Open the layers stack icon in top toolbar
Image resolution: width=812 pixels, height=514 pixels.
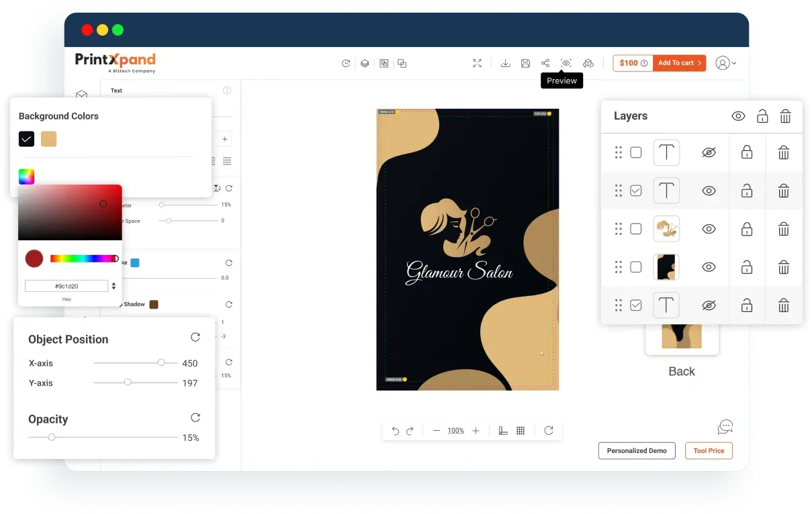(x=365, y=63)
